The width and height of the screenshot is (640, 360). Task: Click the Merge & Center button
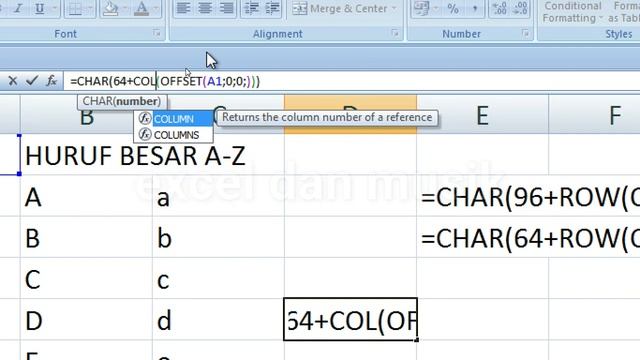click(x=340, y=8)
